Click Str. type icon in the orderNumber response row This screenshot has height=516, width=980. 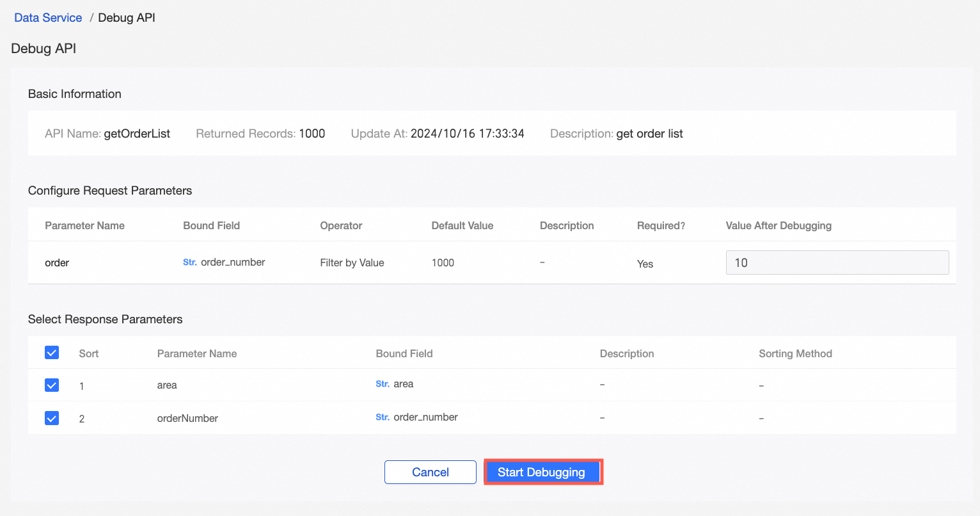tap(383, 417)
